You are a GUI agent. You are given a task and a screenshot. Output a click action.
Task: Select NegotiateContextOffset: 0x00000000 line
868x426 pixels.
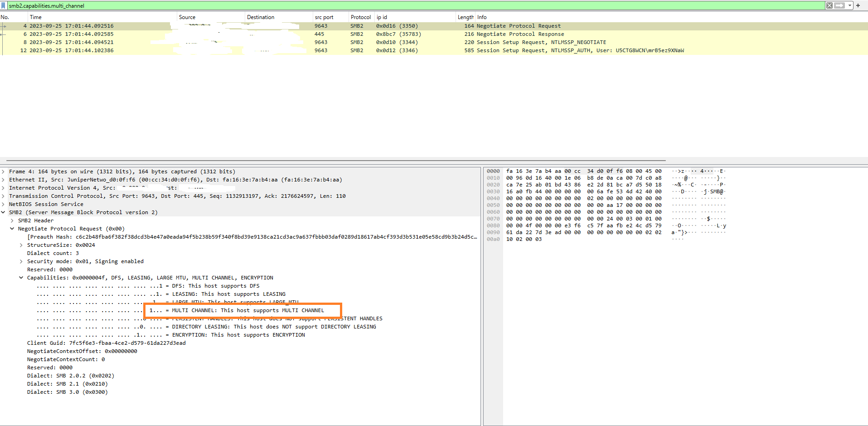pyautogui.click(x=82, y=351)
